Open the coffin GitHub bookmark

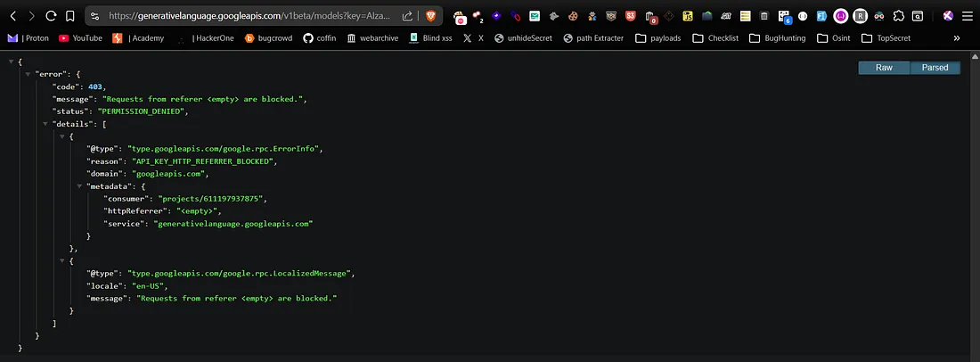319,38
